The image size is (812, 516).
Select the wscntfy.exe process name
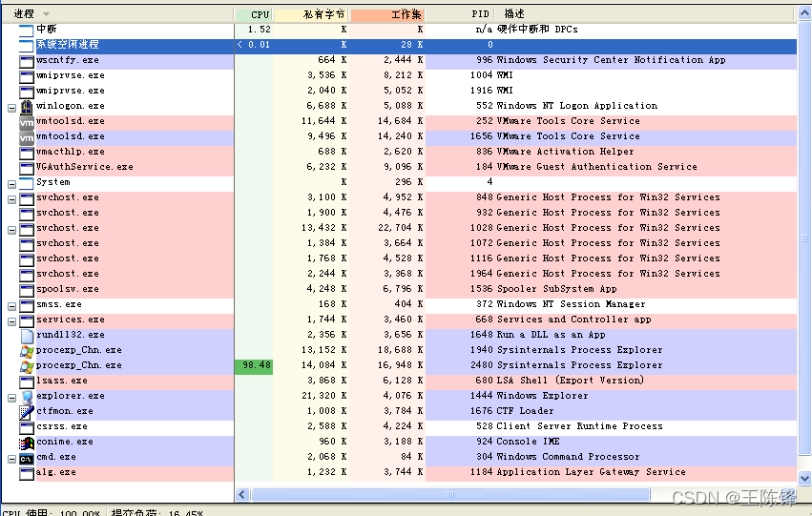pos(68,60)
